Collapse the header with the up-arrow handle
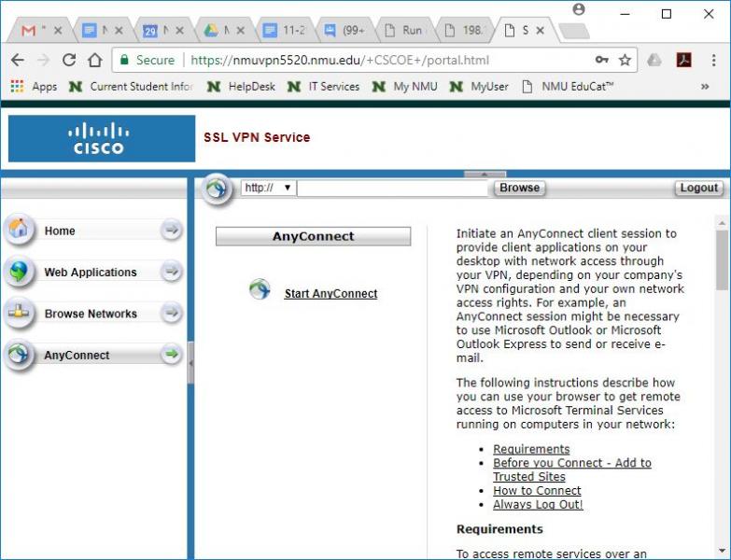This screenshot has width=731, height=560. (x=485, y=175)
